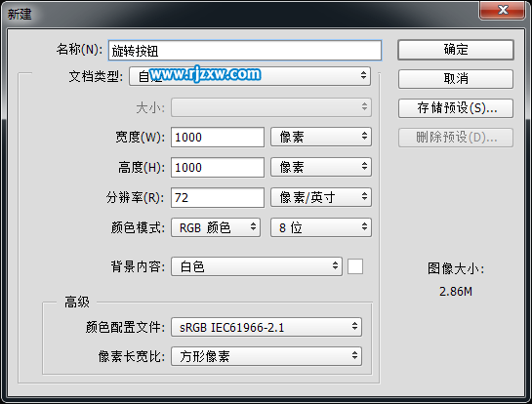The height and width of the screenshot is (404, 532).
Task: Open the 背景内容 白色 dropdown
Action: (x=257, y=266)
